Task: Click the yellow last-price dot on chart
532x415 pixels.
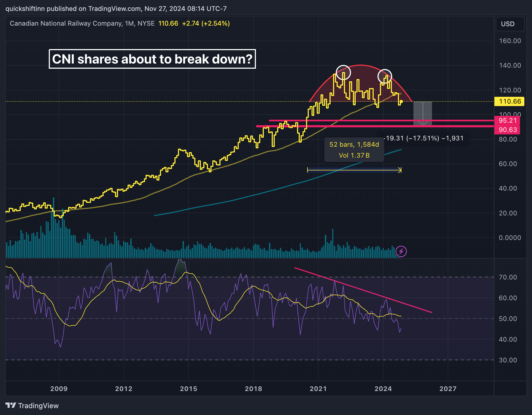Action: 401,102
